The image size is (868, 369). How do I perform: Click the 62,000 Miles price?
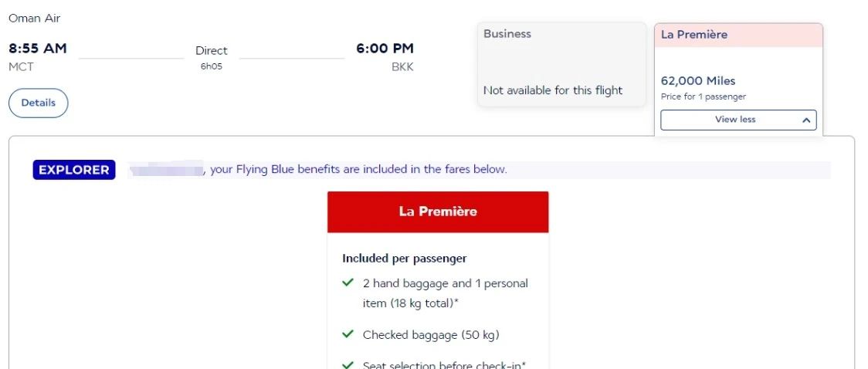pyautogui.click(x=698, y=81)
